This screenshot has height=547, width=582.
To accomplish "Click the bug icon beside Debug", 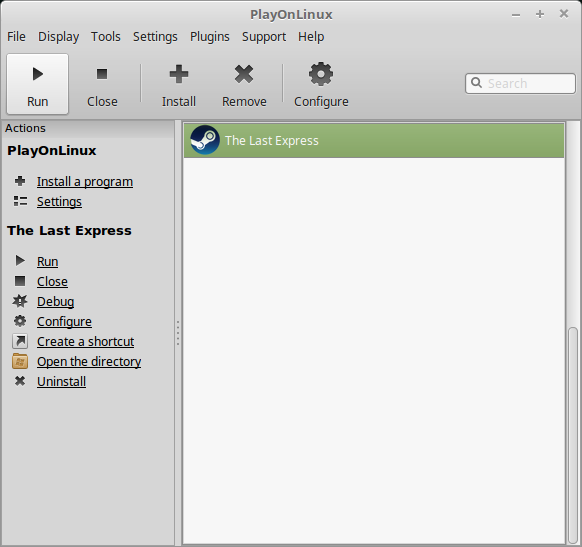I will [x=20, y=301].
